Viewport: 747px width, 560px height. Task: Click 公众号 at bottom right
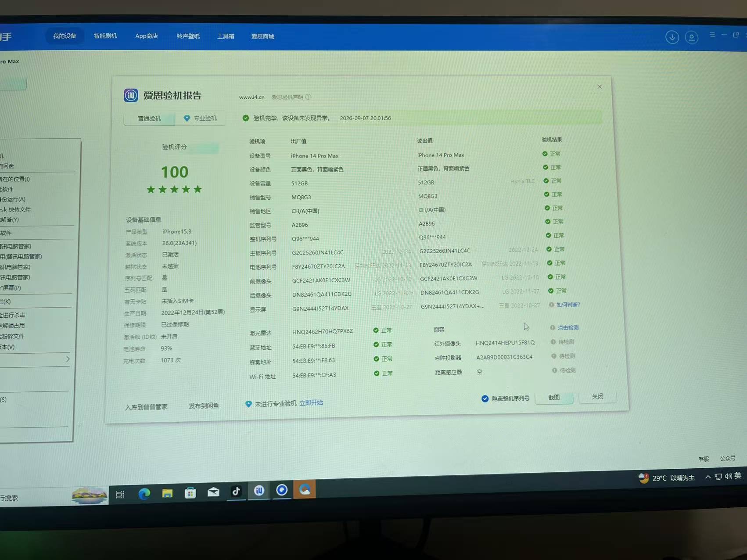(728, 458)
